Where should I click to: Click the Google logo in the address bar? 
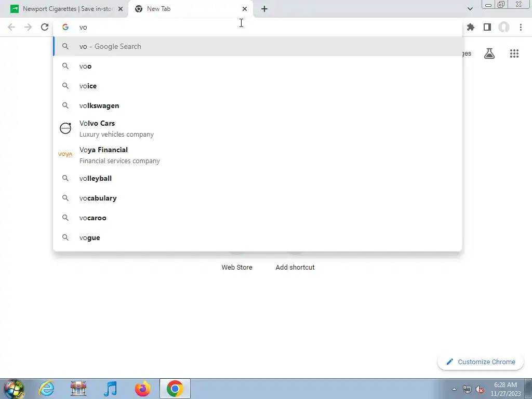[x=65, y=27]
